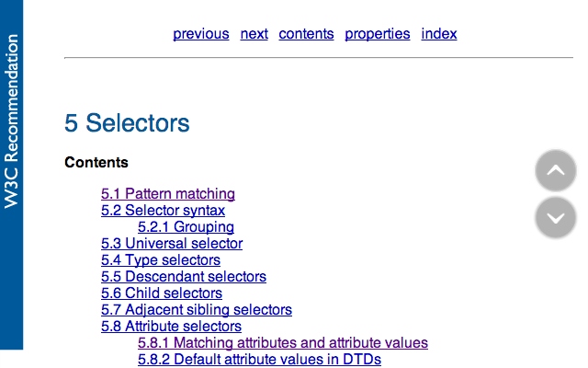588x368 pixels.
Task: Click the 5 Selectors heading
Action: pyautogui.click(x=127, y=123)
